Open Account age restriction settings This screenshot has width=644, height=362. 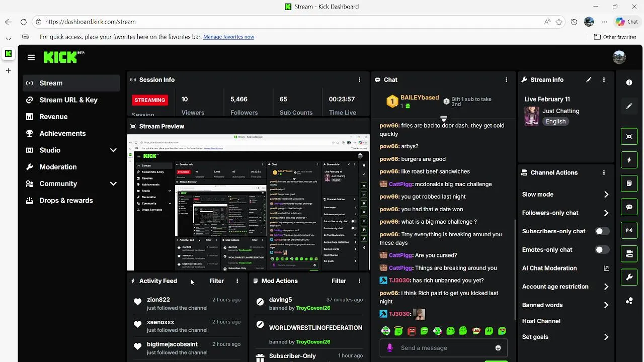(x=566, y=287)
